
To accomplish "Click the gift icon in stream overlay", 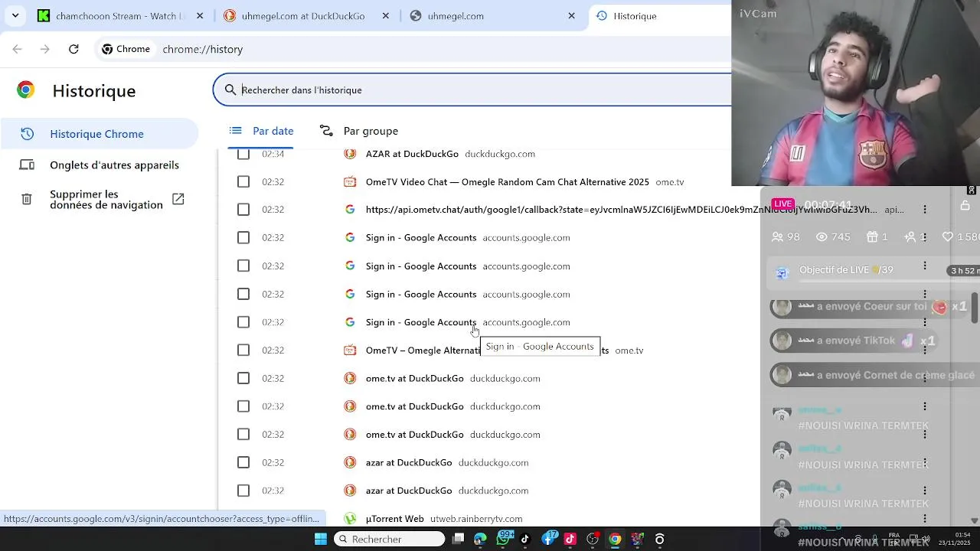I will 871,237.
